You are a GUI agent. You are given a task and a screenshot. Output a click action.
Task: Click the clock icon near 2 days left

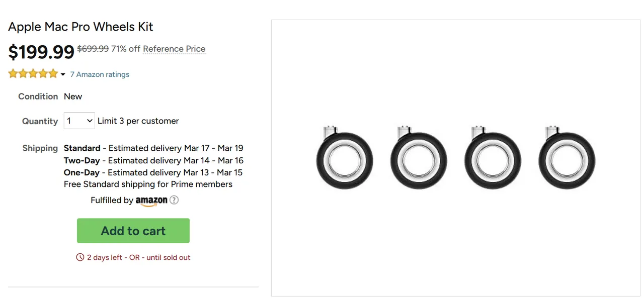coord(80,257)
